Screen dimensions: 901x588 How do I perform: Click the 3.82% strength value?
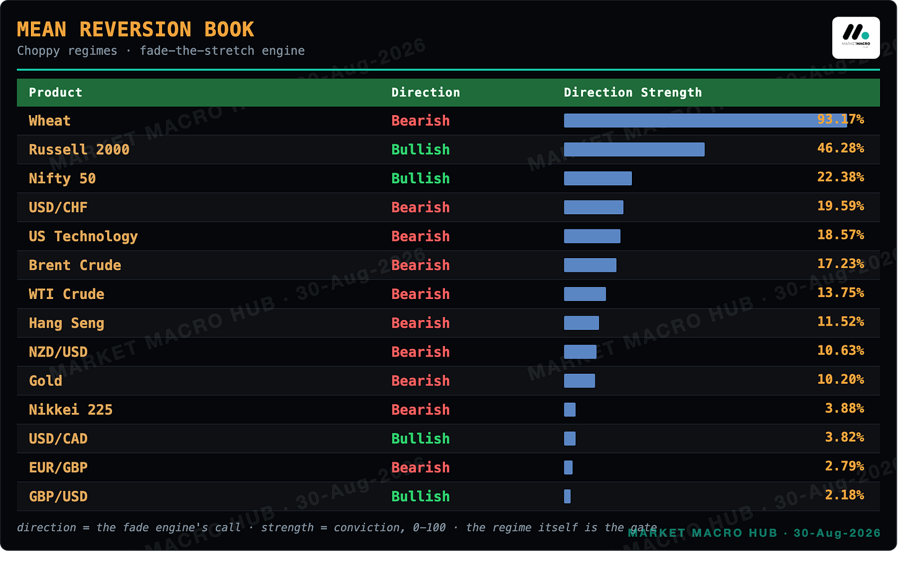tap(845, 437)
